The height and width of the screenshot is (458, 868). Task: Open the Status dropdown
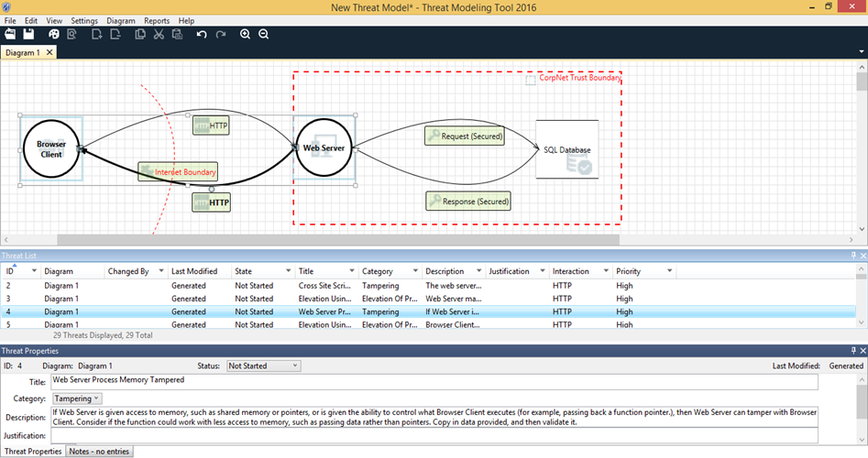pyautogui.click(x=263, y=365)
